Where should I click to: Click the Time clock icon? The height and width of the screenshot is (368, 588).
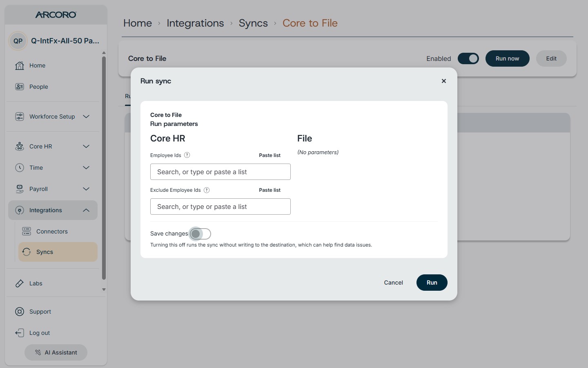coord(20,168)
